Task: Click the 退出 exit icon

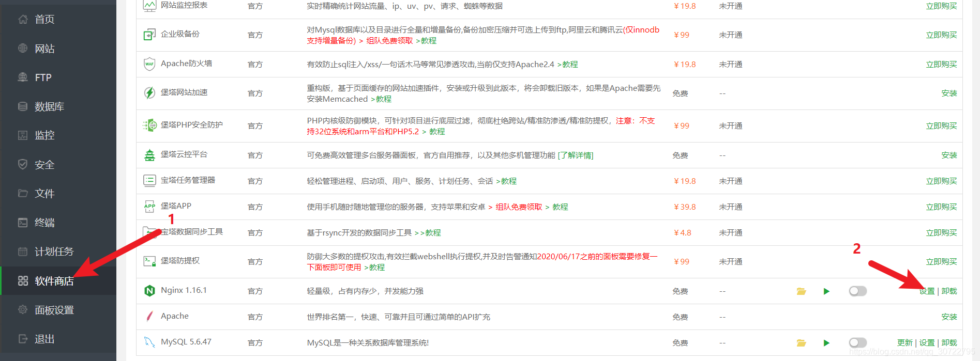Action: (x=23, y=339)
